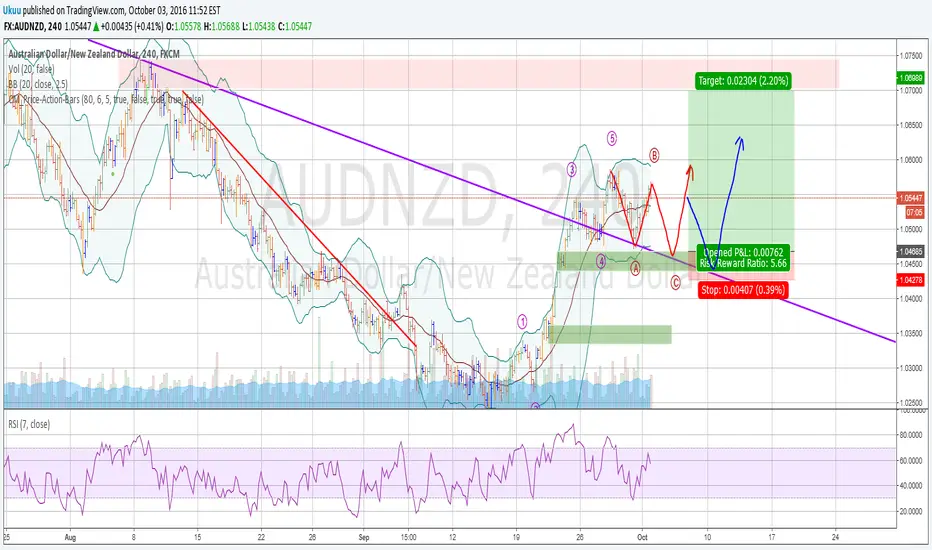Select the circled wave 1 marker
The width and height of the screenshot is (932, 550).
pyautogui.click(x=522, y=322)
